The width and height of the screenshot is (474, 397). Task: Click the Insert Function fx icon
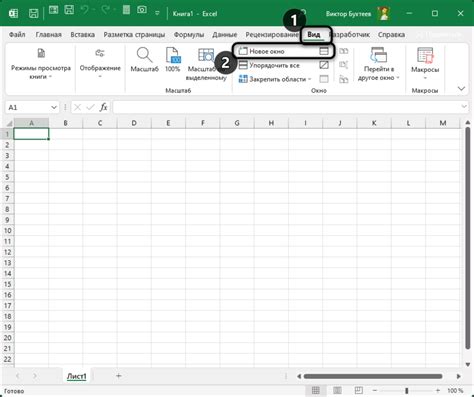tap(103, 107)
